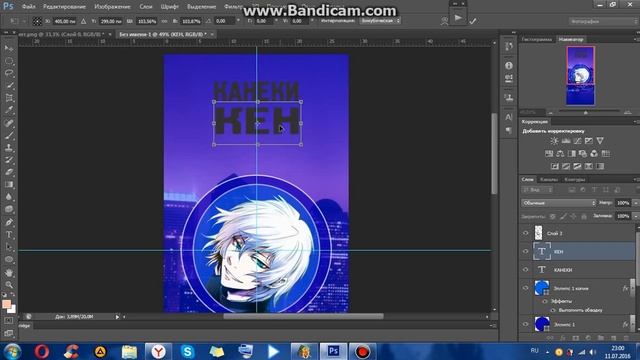The height and width of the screenshot is (360, 640).
Task: Click the reference point location icon
Action: coord(37,21)
